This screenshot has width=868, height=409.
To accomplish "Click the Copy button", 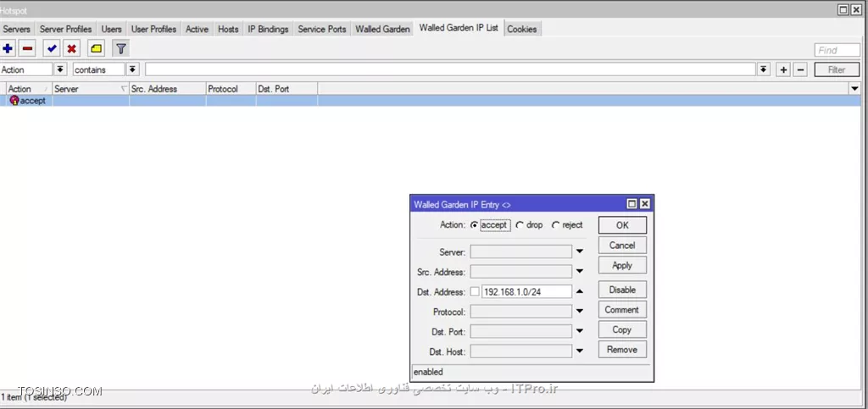I will (x=622, y=329).
